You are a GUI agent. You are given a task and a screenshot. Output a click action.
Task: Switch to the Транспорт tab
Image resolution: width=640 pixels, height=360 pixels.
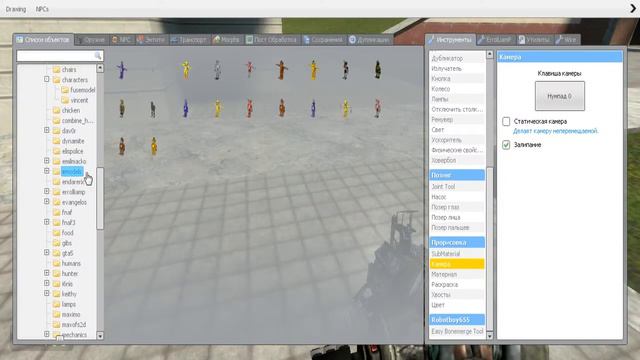[x=189, y=40]
